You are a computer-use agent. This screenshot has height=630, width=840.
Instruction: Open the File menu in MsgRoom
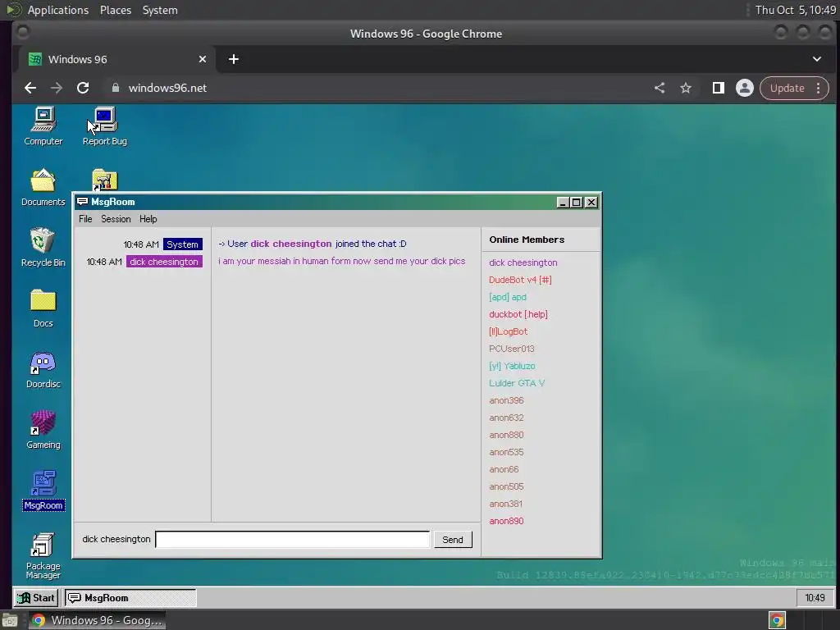pyautogui.click(x=85, y=218)
